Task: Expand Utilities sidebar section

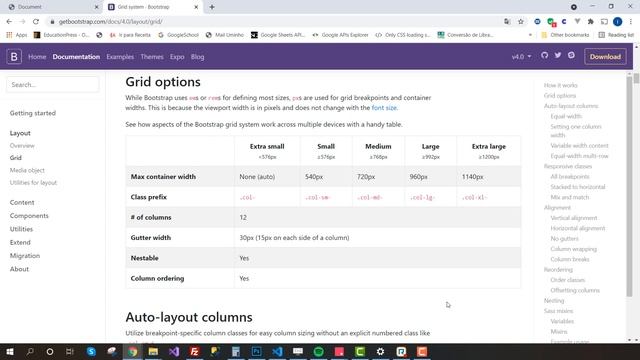Action: tap(21, 229)
